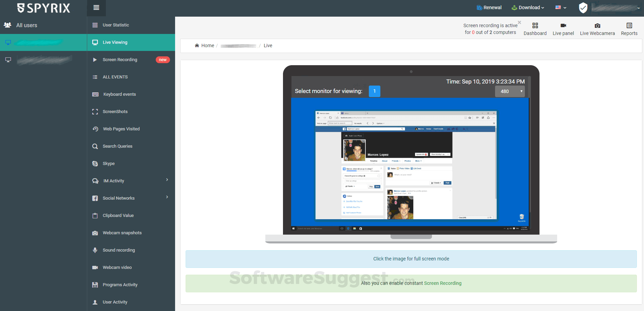The image size is (644, 311).
Task: Go to Web Pages Visited
Action: point(121,129)
